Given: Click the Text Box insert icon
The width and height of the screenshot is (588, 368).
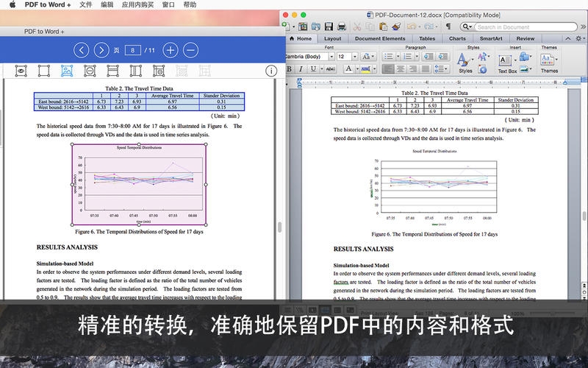Looking at the screenshot, I should tap(505, 60).
